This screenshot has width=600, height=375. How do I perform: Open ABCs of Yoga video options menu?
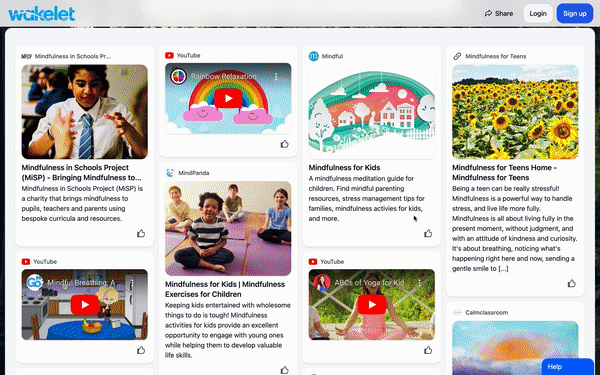pos(419,283)
